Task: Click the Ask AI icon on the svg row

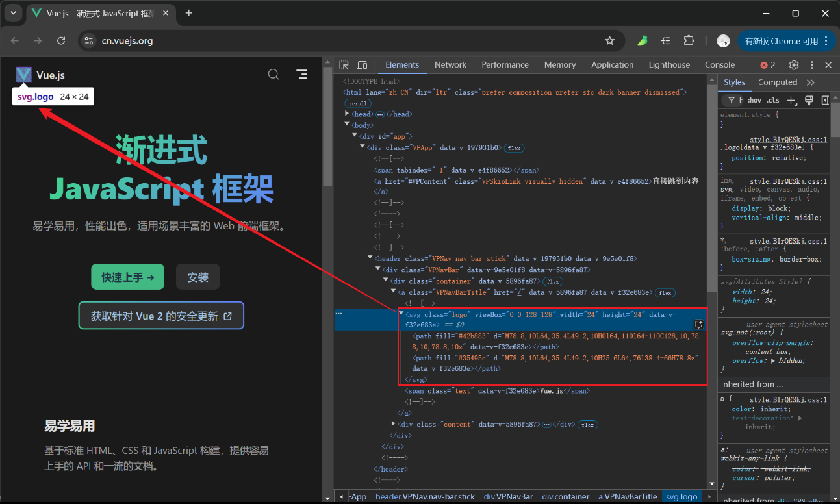Action: 699,324
